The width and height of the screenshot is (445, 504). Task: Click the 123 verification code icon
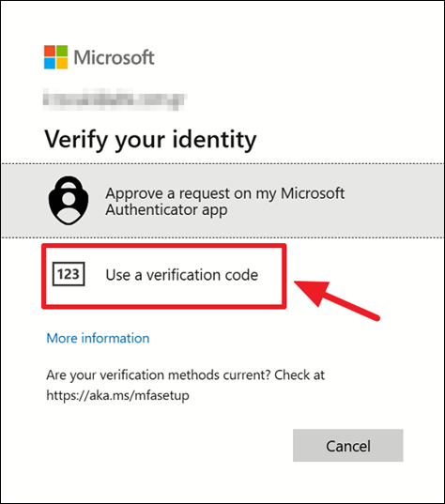(x=69, y=274)
